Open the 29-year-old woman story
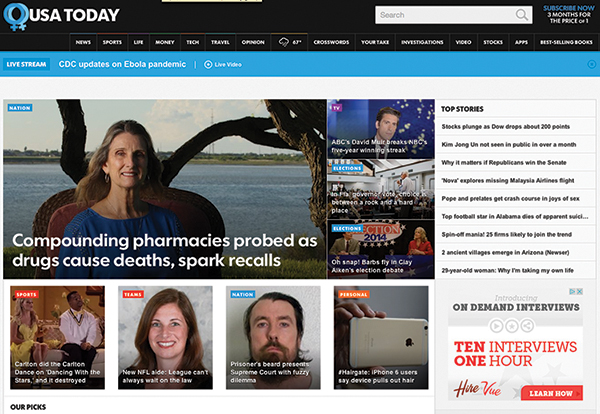 point(507,271)
